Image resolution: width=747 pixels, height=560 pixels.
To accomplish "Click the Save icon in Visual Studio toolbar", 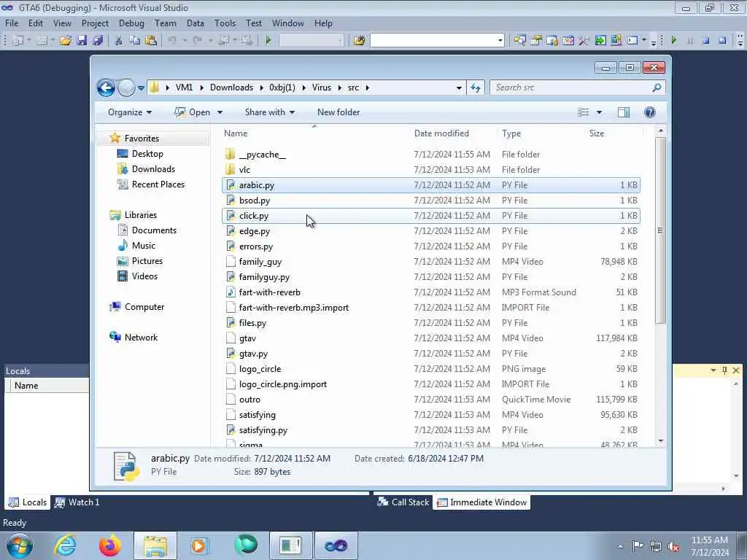I will [x=82, y=41].
